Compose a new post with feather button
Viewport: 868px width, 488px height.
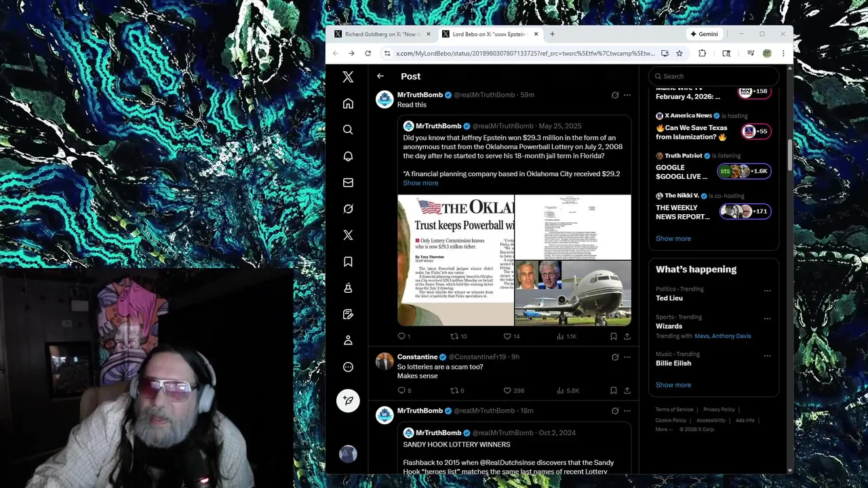pyautogui.click(x=348, y=401)
